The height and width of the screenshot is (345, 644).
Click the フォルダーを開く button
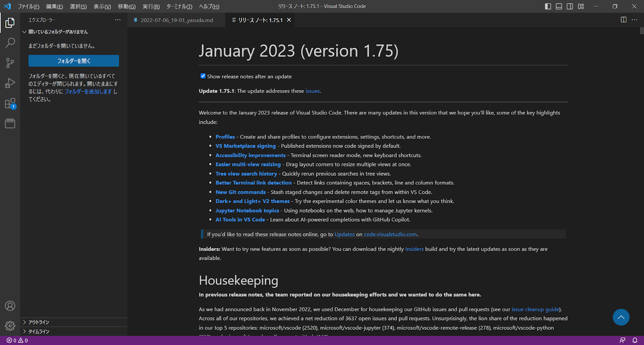(74, 61)
